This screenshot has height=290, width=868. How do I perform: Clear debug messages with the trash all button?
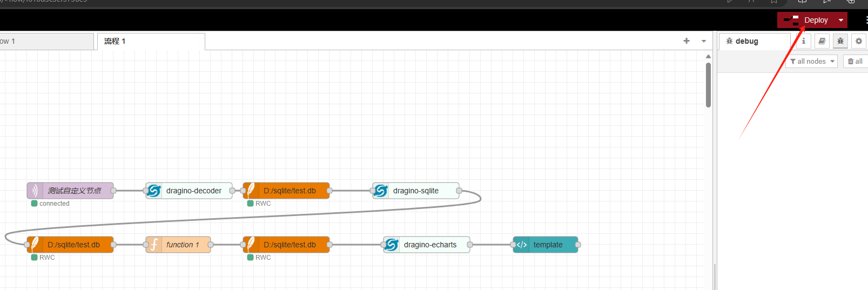(855, 62)
